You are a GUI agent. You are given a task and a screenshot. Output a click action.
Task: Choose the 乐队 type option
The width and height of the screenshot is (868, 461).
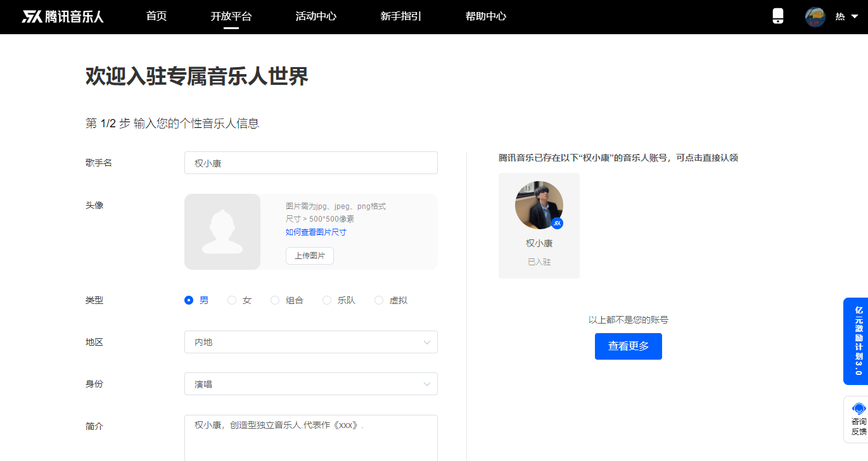point(327,300)
